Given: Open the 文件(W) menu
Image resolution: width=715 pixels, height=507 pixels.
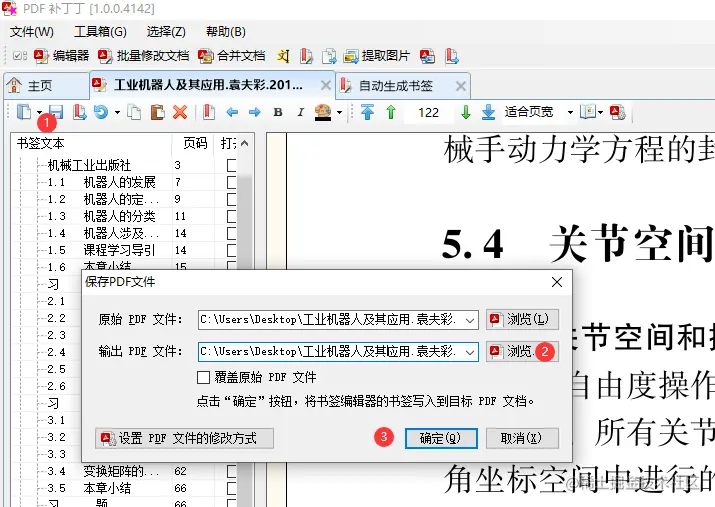Looking at the screenshot, I should point(32,31).
